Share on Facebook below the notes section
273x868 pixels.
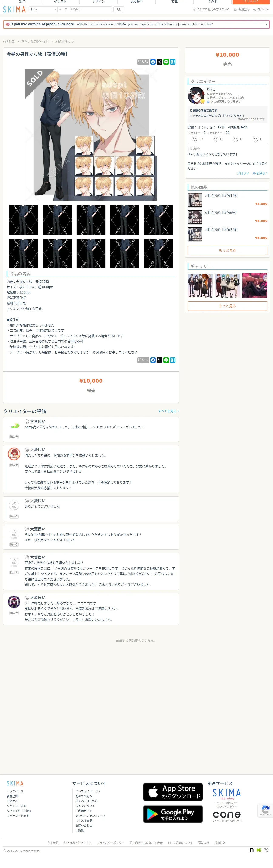click(x=153, y=360)
